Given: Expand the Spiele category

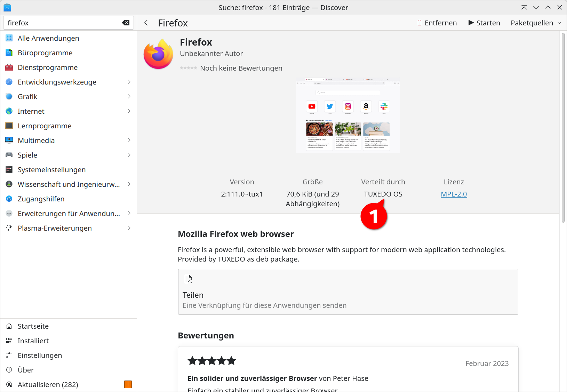Looking at the screenshot, I should [x=129, y=155].
